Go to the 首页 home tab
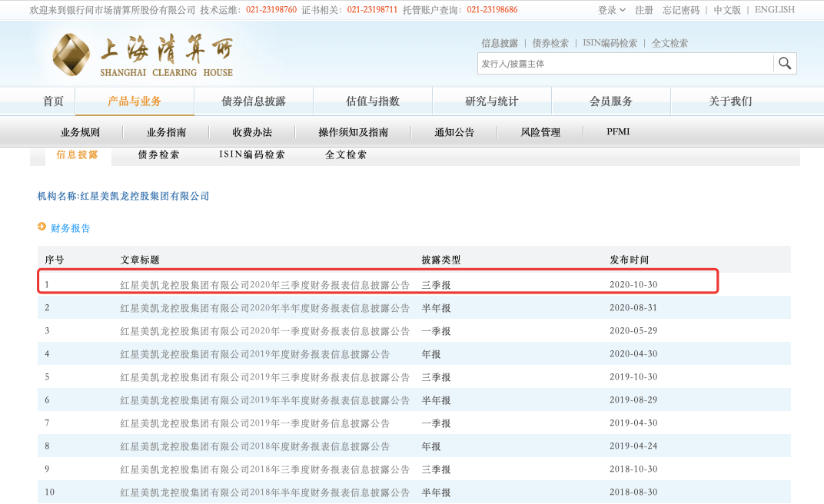The height and width of the screenshot is (504, 824). [53, 101]
